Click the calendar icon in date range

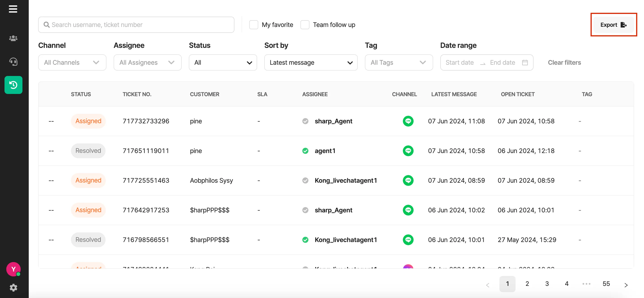(x=525, y=62)
